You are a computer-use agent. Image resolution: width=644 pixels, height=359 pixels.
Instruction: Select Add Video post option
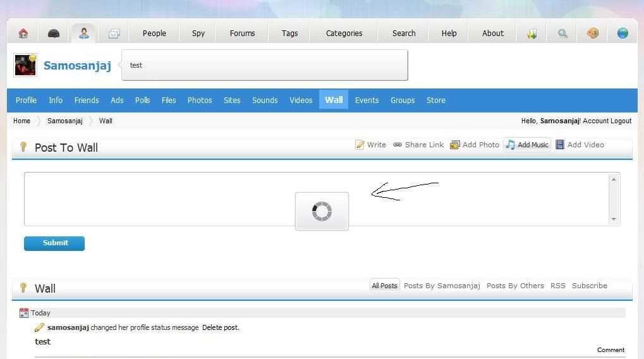[x=580, y=145]
